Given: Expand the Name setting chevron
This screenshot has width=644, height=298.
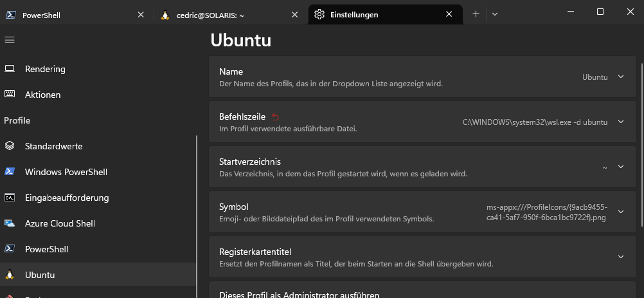Looking at the screenshot, I should tap(621, 77).
